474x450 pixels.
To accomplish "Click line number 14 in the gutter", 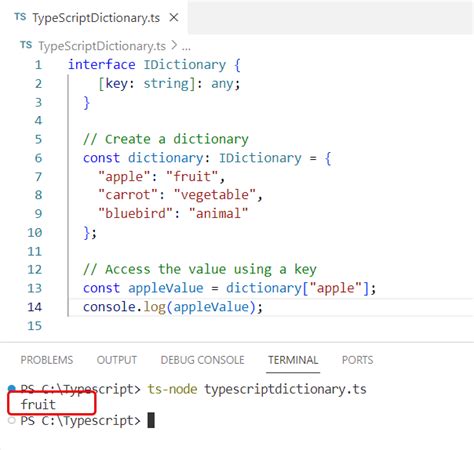I will tap(35, 307).
